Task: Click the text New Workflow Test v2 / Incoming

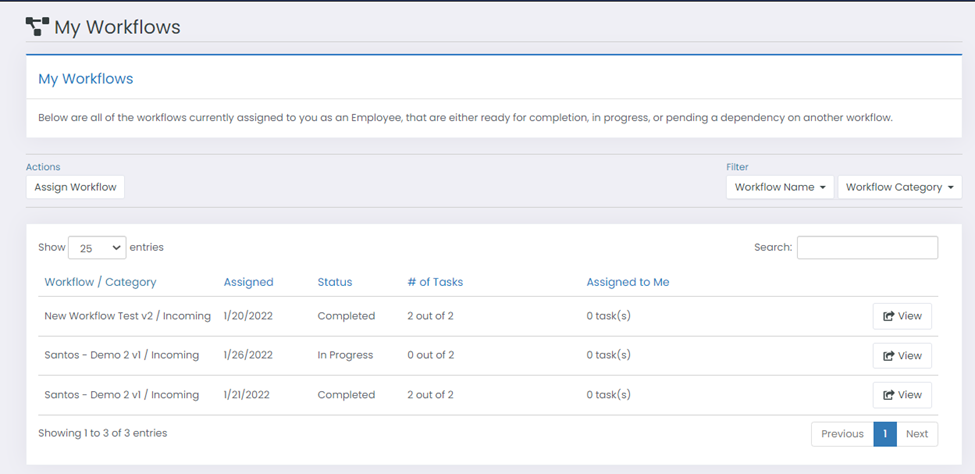Action: click(127, 316)
